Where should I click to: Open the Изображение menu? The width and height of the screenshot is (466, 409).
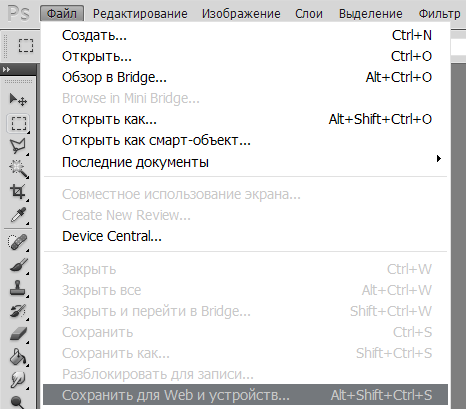click(241, 14)
